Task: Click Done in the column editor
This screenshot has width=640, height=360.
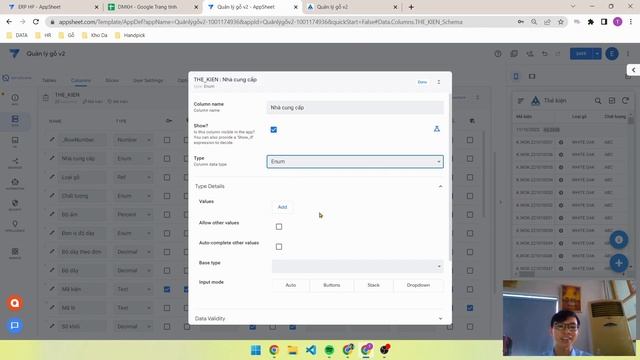Action: pos(422,82)
